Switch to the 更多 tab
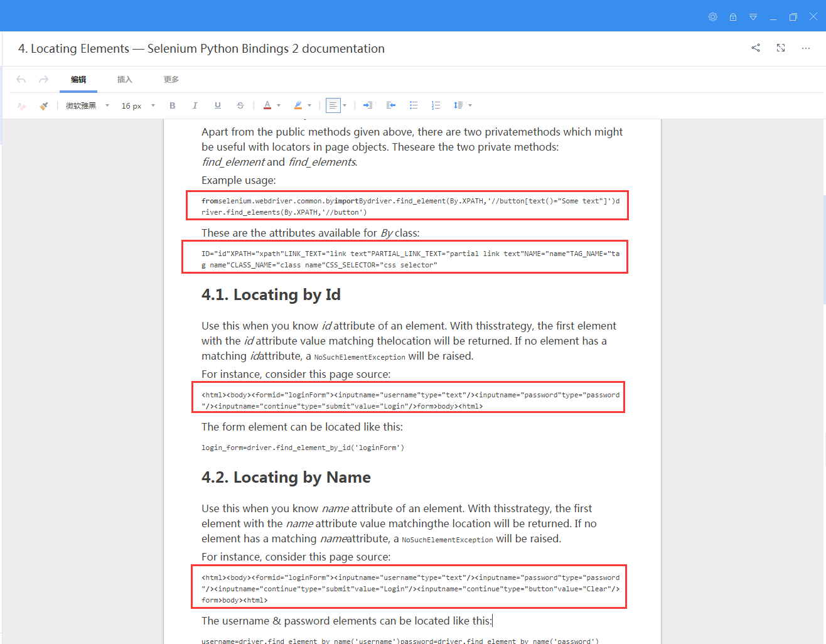 pos(171,80)
